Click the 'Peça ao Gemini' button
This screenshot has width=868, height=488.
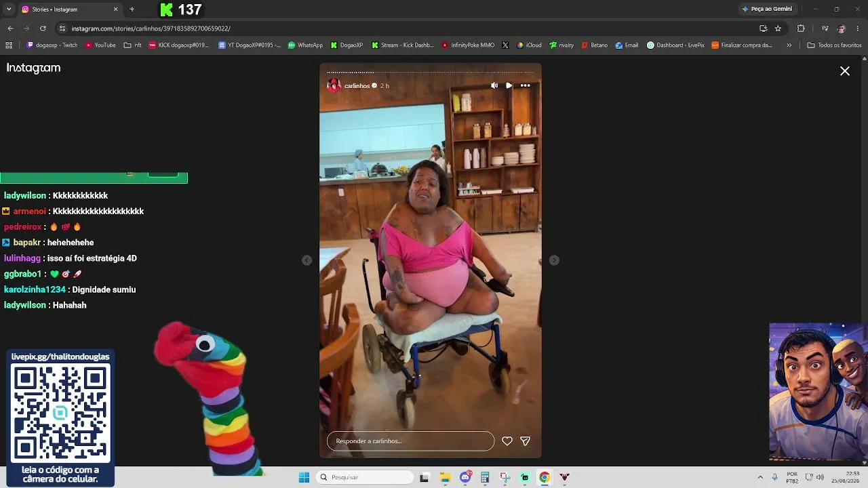coord(767,9)
